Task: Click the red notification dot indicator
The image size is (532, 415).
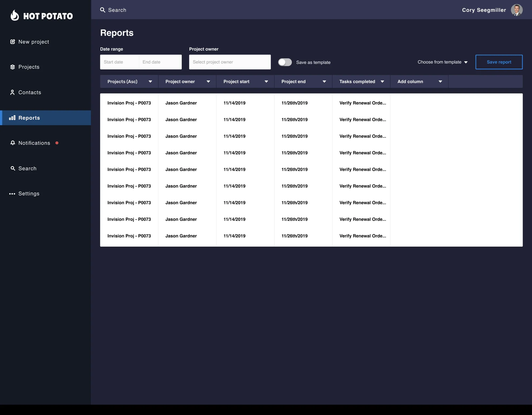Action: 57,143
